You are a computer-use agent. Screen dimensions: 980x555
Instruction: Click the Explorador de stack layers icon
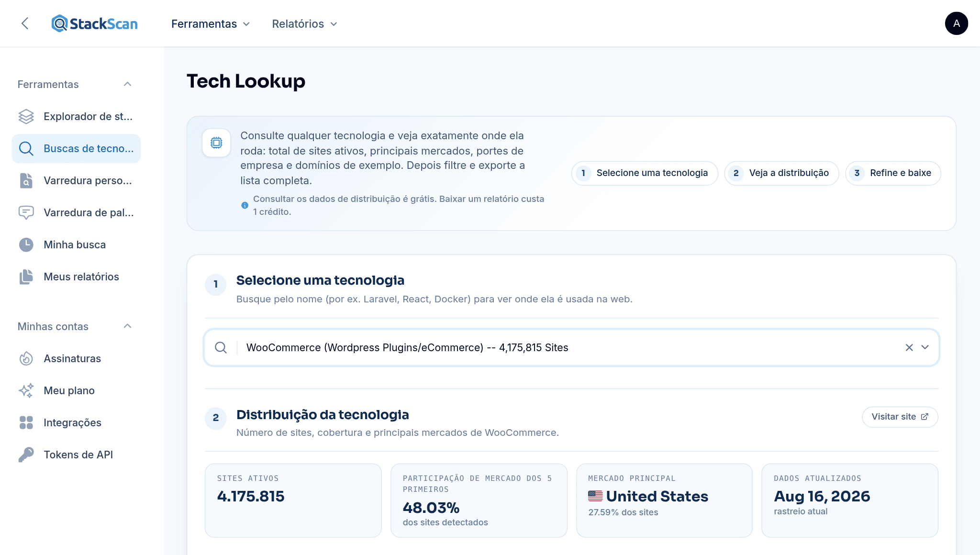coord(26,116)
